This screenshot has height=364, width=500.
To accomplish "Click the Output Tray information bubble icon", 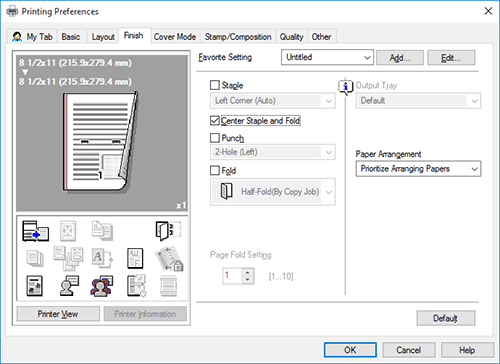I will pyautogui.click(x=346, y=87).
